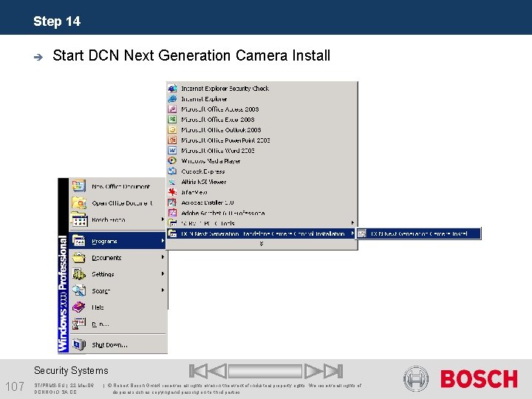
Task: Click the Search magnifier icon
Action: [x=79, y=291]
